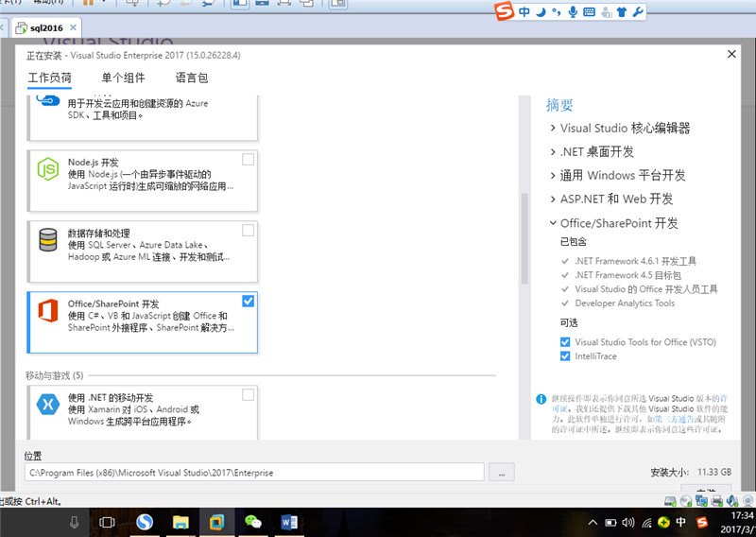Click the Xamarin mobile development icon
The image size is (756, 537).
48,405
